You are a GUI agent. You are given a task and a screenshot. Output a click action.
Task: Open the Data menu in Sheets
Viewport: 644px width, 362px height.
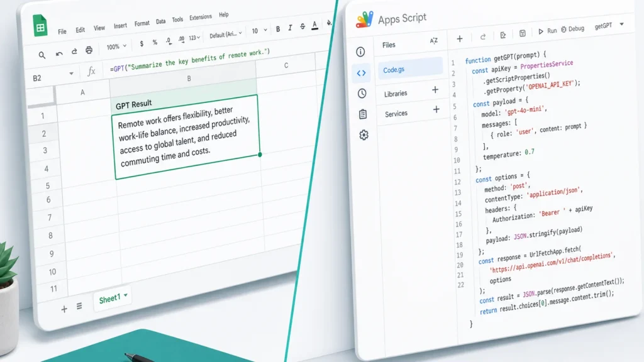coord(160,21)
